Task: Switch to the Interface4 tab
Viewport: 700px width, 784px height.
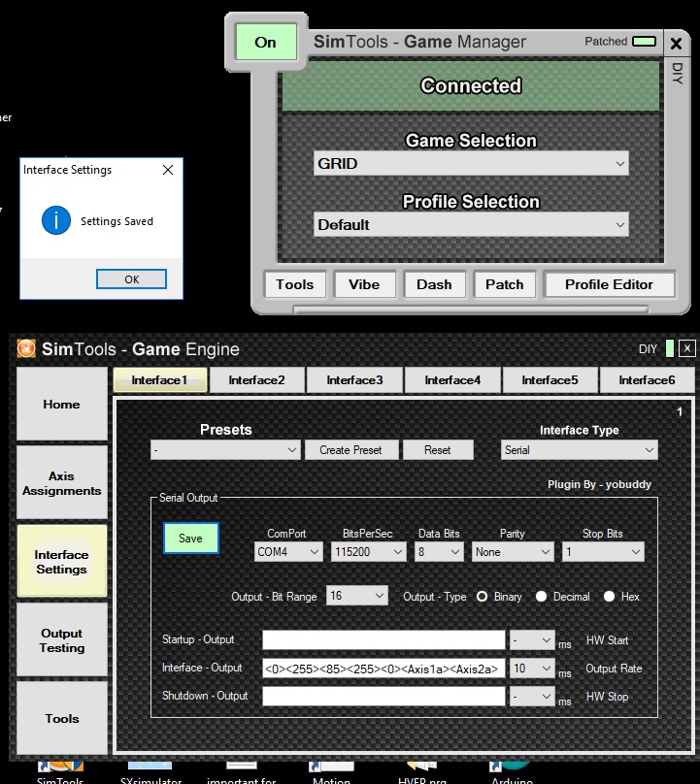Action: tap(452, 380)
